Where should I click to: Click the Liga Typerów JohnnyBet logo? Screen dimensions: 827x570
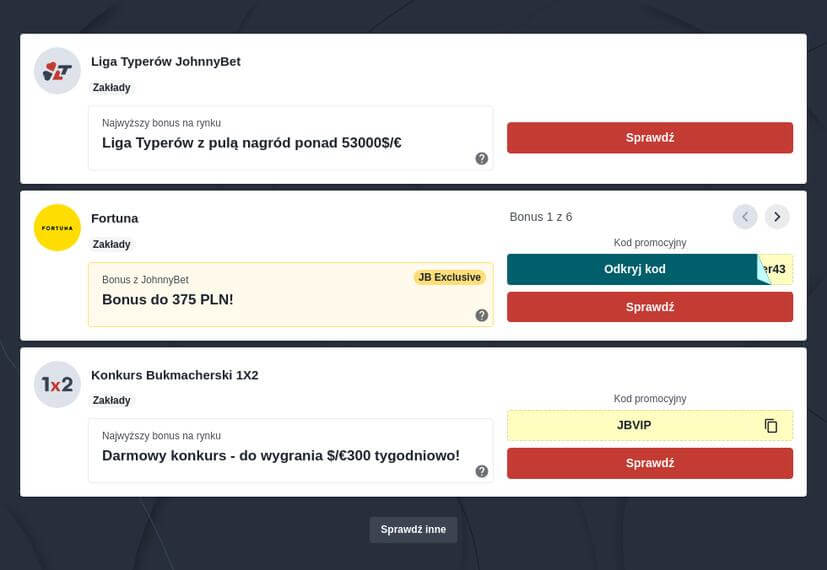coord(57,71)
